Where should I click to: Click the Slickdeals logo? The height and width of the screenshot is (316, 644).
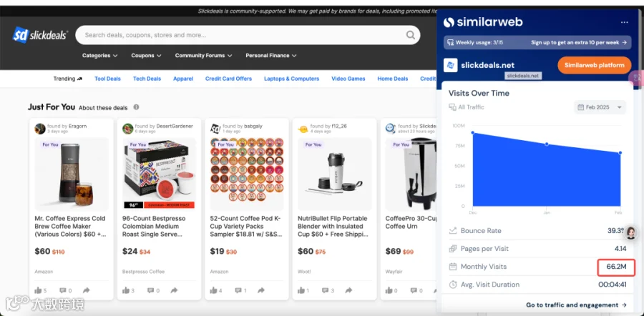click(40, 35)
